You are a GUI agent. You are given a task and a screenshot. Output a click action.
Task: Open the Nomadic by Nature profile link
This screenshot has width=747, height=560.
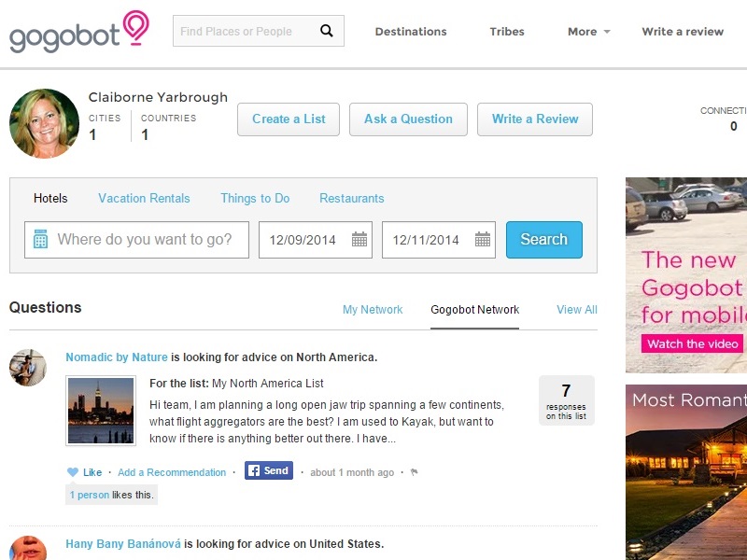(117, 357)
